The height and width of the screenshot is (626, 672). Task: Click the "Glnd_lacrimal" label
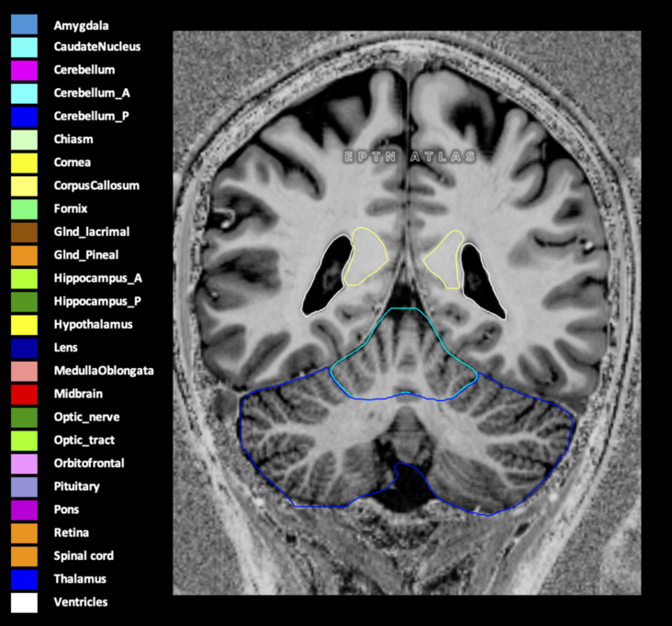tap(92, 232)
